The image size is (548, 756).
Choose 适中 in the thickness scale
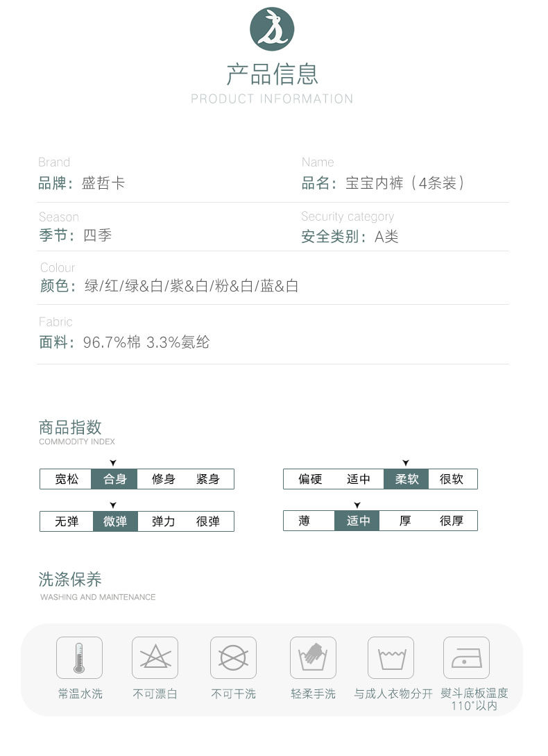(358, 521)
